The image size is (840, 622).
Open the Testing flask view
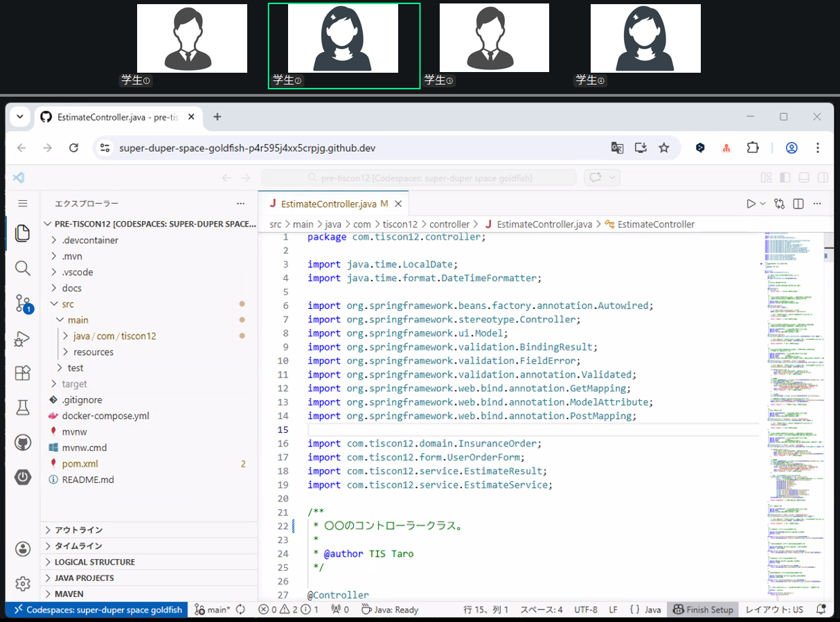click(23, 408)
